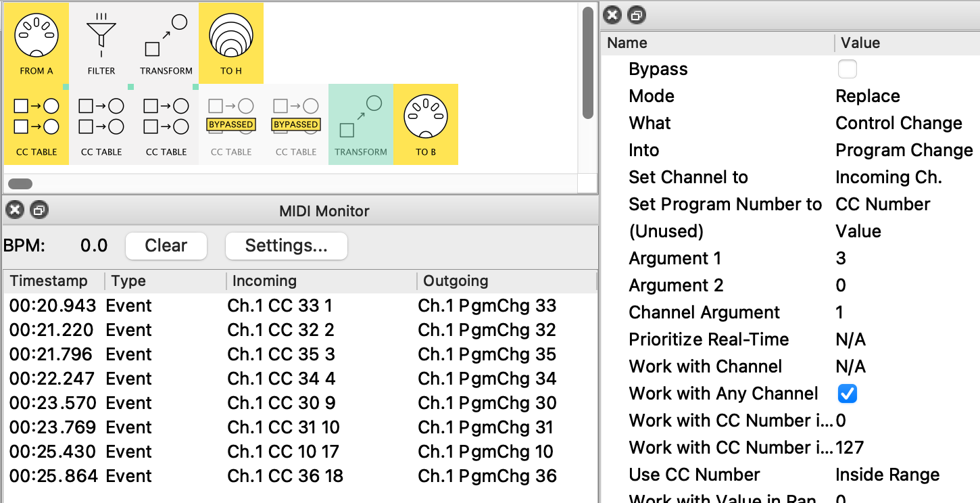Click the horizontal scrollbar under the pipeline
The image size is (980, 503).
[20, 184]
